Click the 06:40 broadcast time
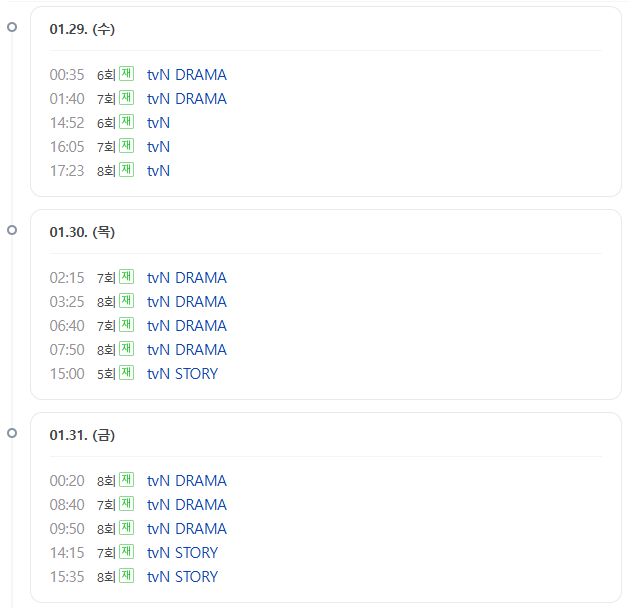 pyautogui.click(x=67, y=326)
